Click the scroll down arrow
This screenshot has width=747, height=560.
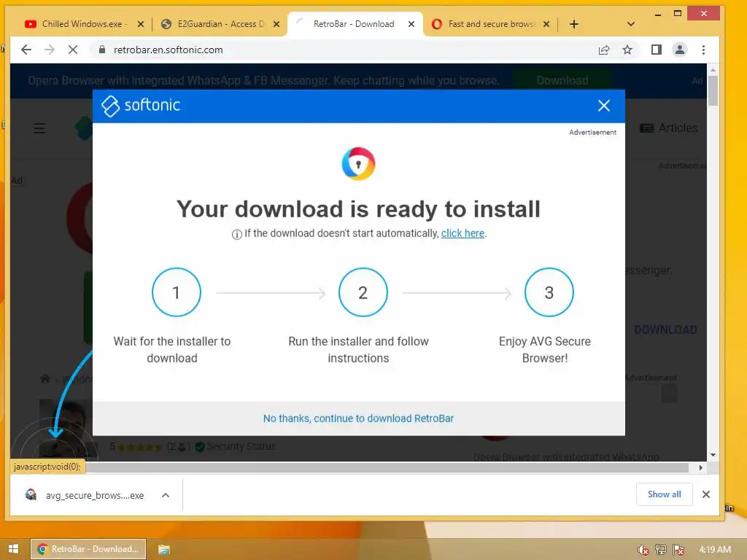713,455
